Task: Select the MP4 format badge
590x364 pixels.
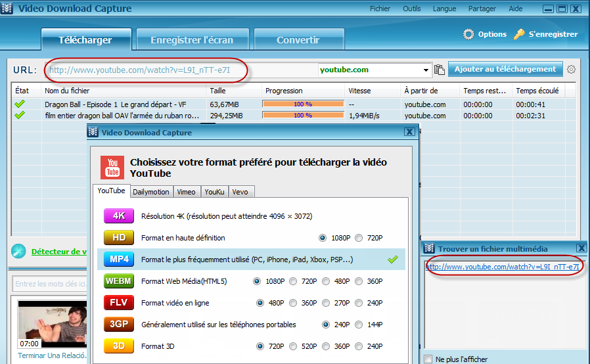Action: click(119, 259)
